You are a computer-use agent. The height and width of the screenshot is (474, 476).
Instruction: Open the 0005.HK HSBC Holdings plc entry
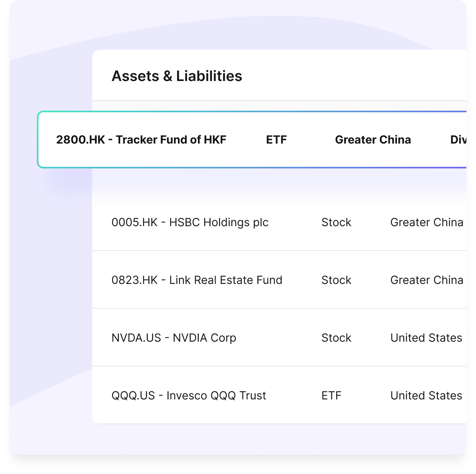190,223
